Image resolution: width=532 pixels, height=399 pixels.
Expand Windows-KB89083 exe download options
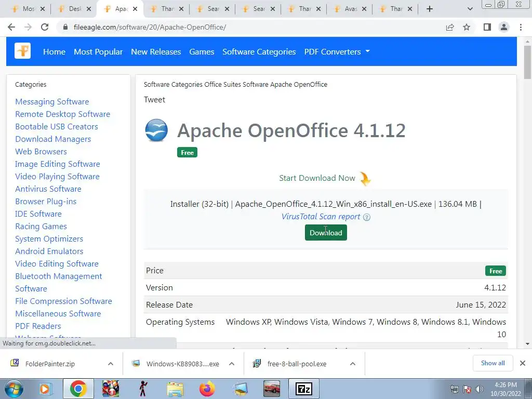(232, 364)
